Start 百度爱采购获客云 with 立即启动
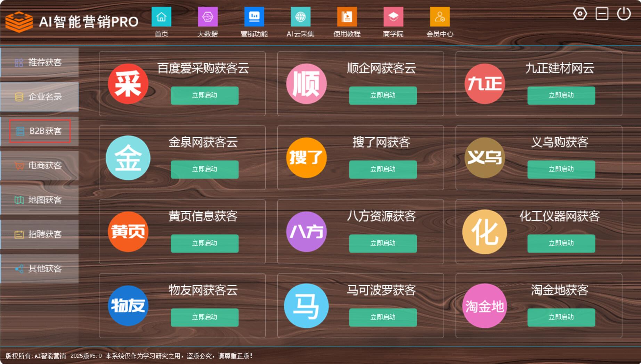The image size is (641, 364). (x=204, y=96)
